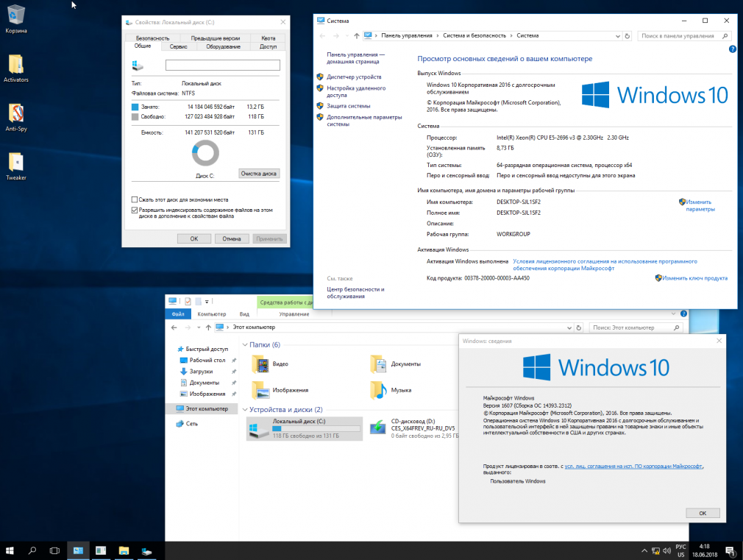Screen dimensions: 743x560
Task: Open the Explorer quick access toolbar dropdown
Action: (207, 301)
